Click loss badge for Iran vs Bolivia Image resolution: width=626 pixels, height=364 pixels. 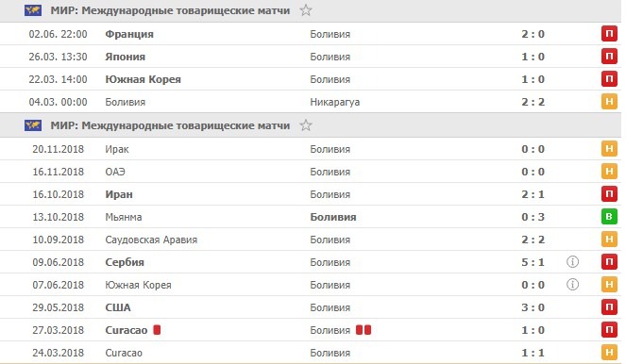(609, 194)
